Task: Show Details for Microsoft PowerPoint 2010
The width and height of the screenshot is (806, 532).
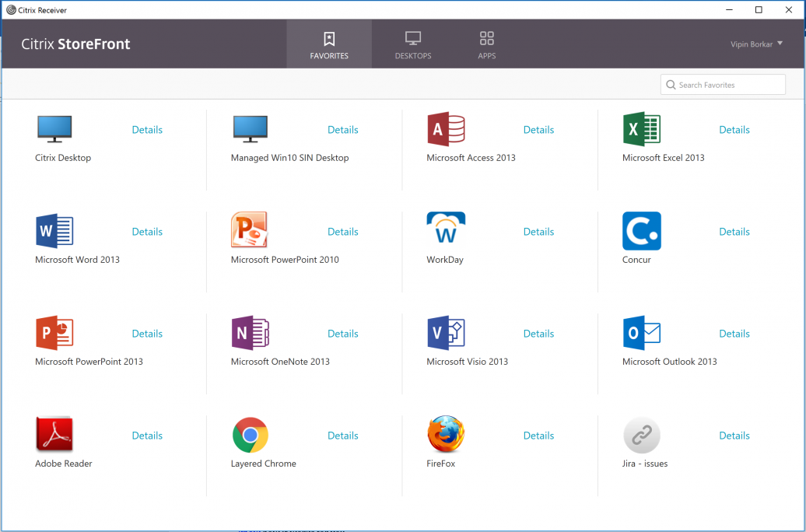Action: coord(342,232)
